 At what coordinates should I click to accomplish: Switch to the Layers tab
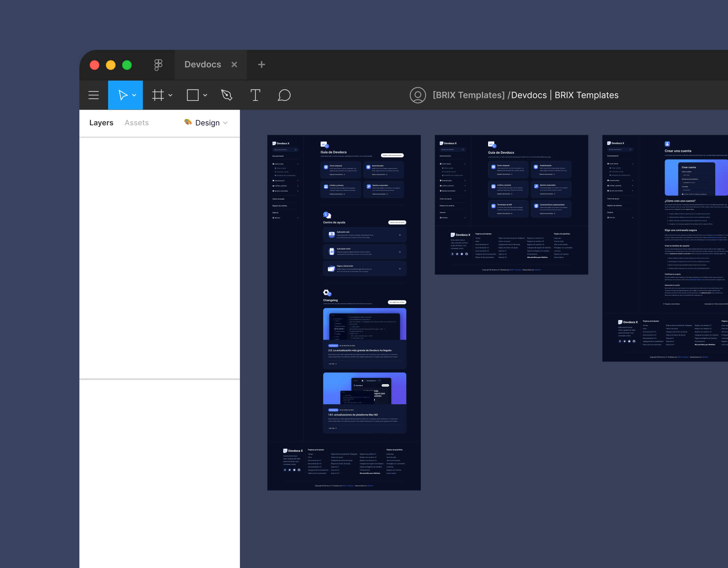[101, 123]
